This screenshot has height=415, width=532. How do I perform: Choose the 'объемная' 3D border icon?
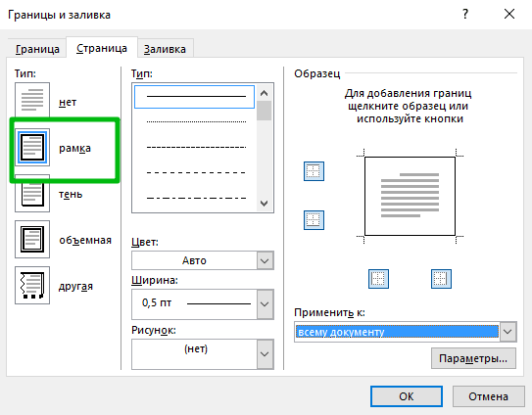point(32,240)
